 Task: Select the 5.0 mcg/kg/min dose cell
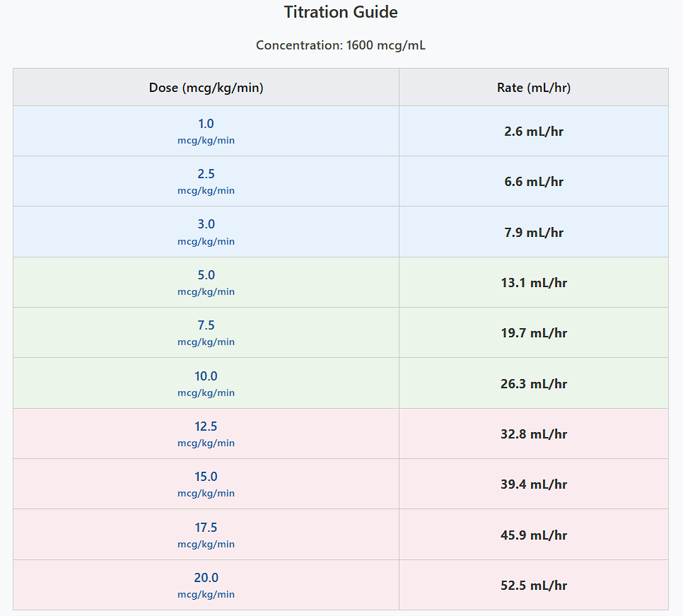coord(206,282)
